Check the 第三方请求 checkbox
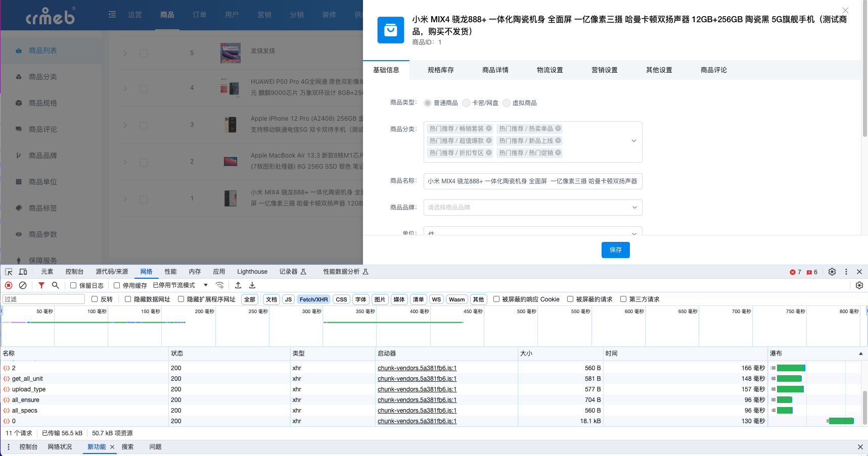Image resolution: width=868 pixels, height=456 pixels. (x=623, y=299)
